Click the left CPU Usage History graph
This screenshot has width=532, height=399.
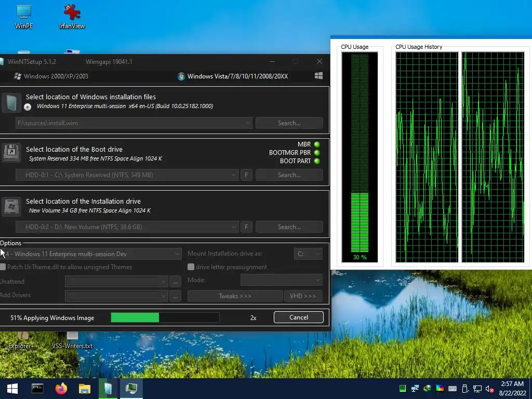point(427,157)
